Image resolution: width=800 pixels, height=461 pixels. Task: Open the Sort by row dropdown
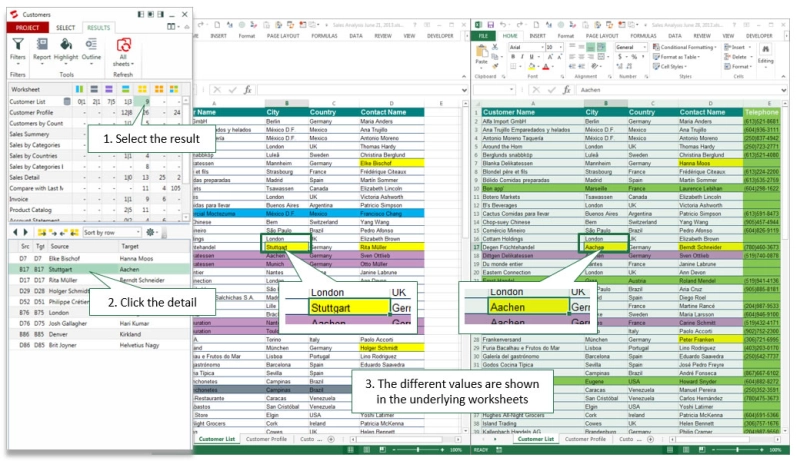[110, 231]
